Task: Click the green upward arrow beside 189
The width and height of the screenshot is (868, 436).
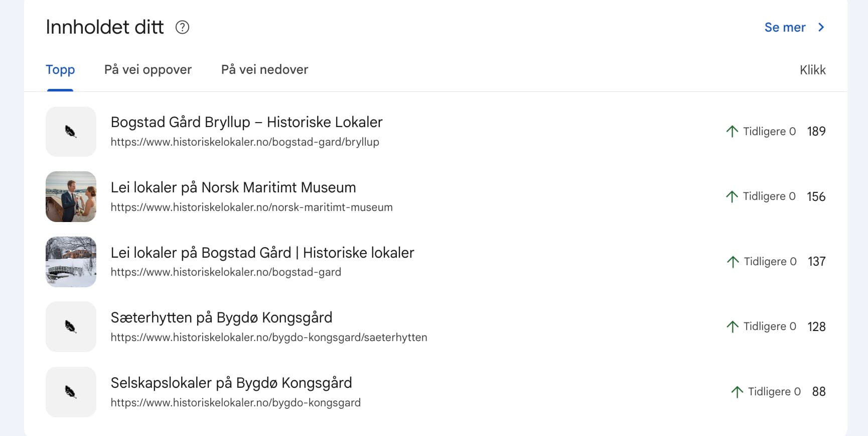Action: point(733,131)
